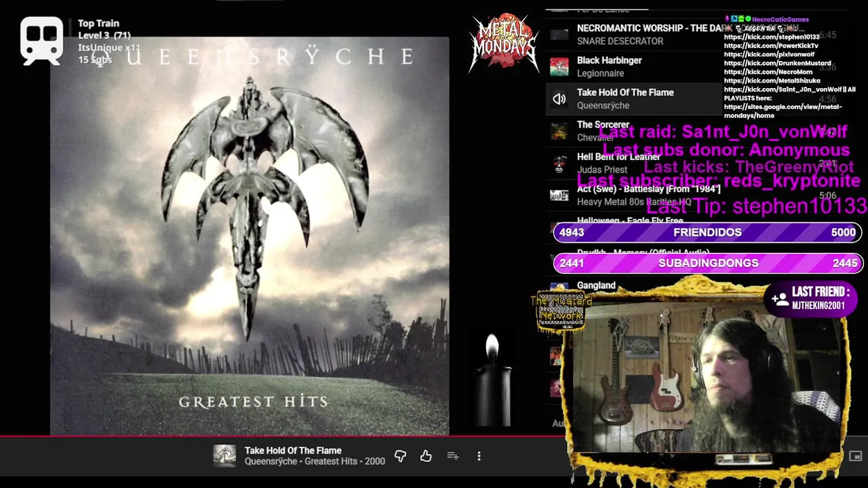Click the "Take Hold Of The Flame" title in the player bar
The width and height of the screenshot is (868, 488).
click(x=293, y=451)
